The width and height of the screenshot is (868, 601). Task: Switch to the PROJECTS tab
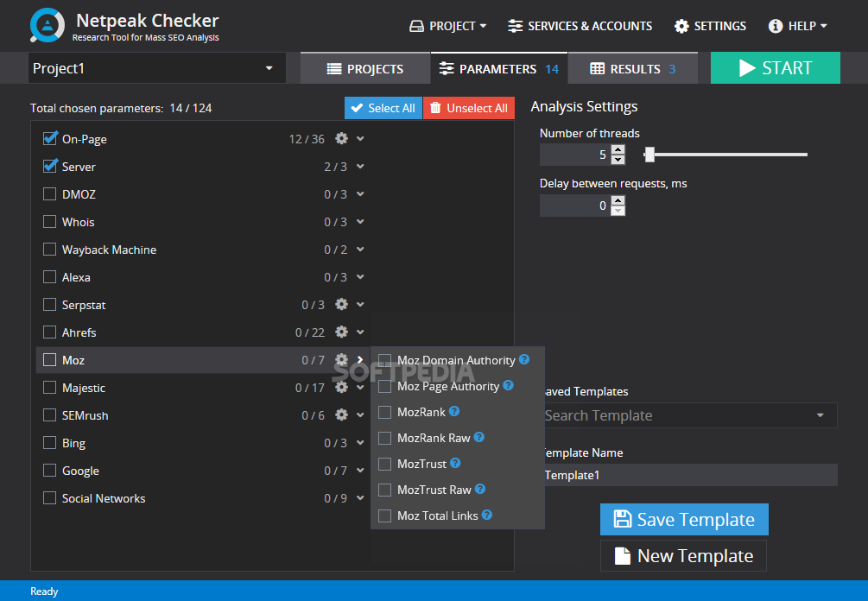365,68
